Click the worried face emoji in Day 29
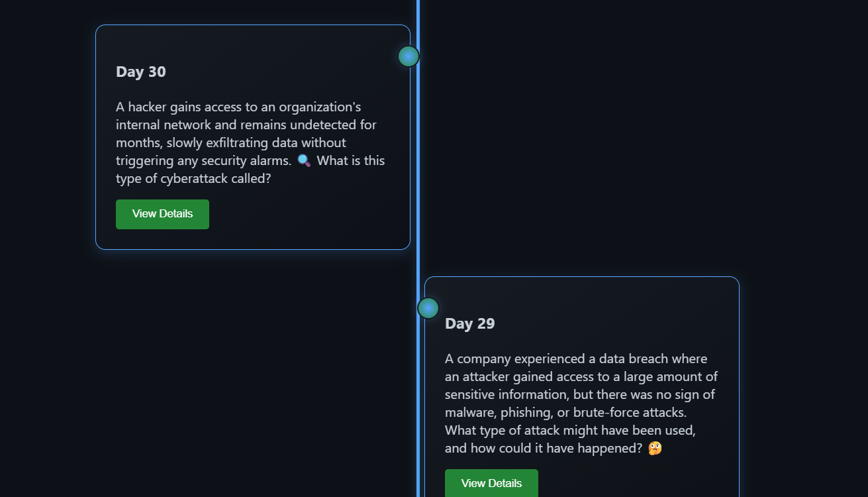868x497 pixels. (655, 448)
